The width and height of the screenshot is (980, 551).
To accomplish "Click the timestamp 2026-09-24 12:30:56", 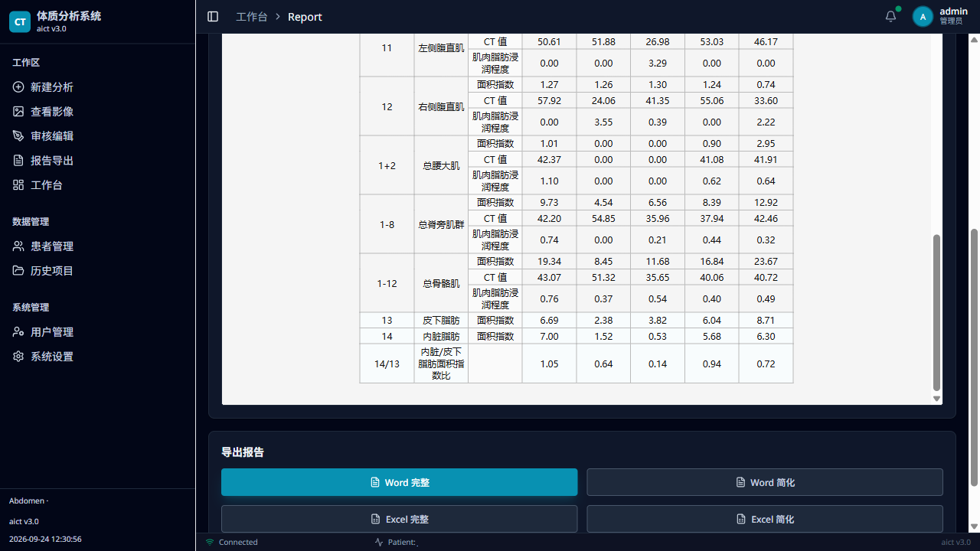I will click(x=45, y=539).
